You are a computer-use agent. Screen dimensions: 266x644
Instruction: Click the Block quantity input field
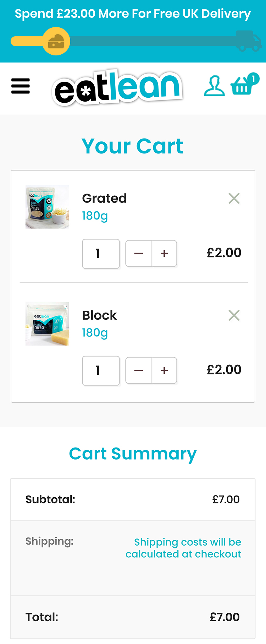coord(101,370)
